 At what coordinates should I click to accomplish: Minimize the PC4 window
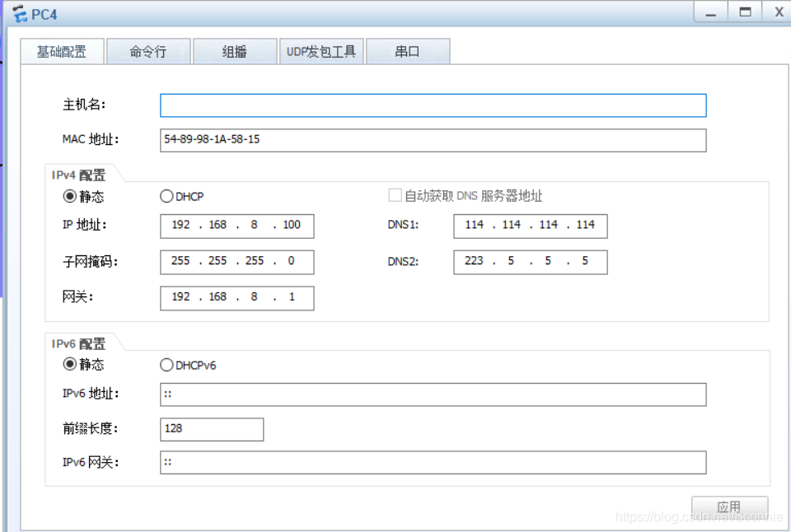[711, 12]
